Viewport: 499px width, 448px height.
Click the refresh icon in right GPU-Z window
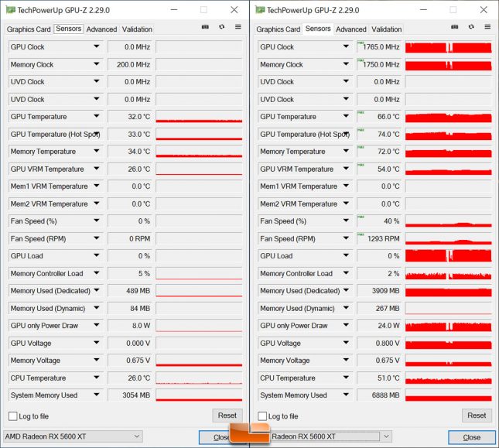[x=471, y=27]
